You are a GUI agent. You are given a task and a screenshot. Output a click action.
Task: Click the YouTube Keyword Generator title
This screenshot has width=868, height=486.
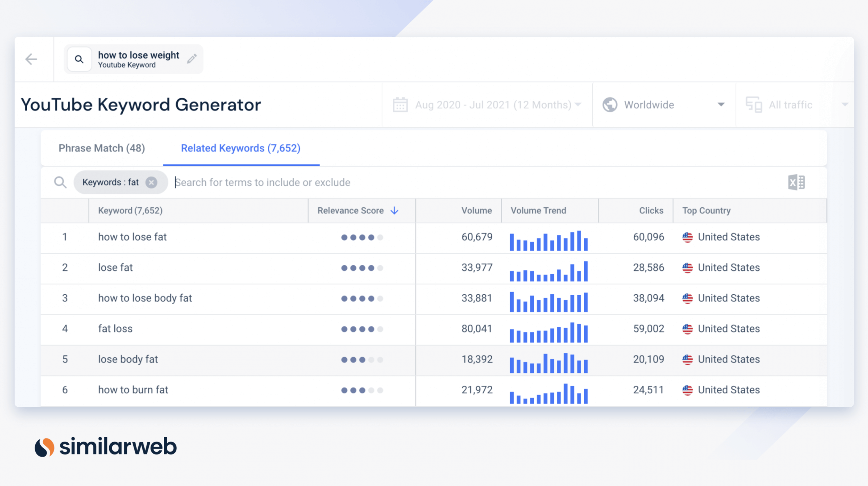click(x=141, y=105)
